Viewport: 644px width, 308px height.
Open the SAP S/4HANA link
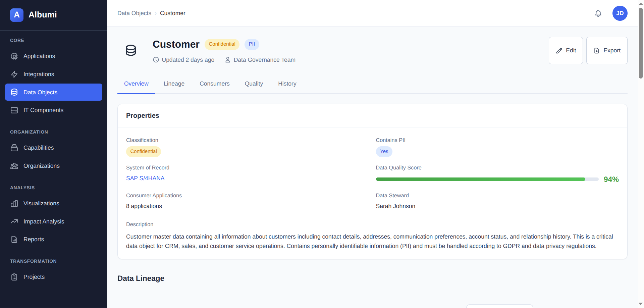[145, 178]
